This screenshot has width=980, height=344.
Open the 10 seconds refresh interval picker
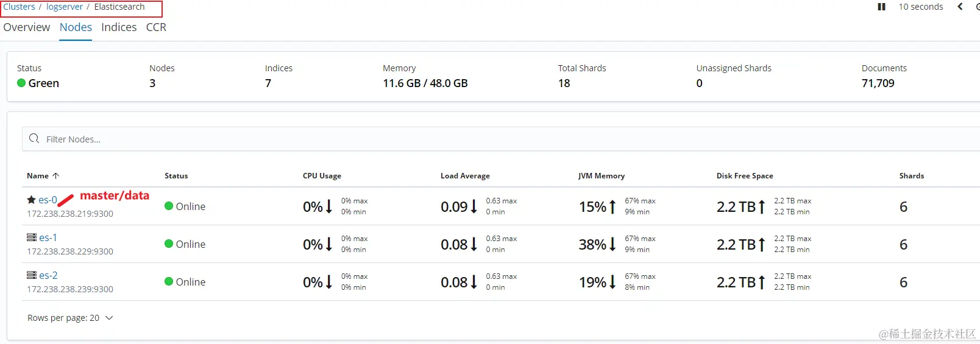coord(920,7)
